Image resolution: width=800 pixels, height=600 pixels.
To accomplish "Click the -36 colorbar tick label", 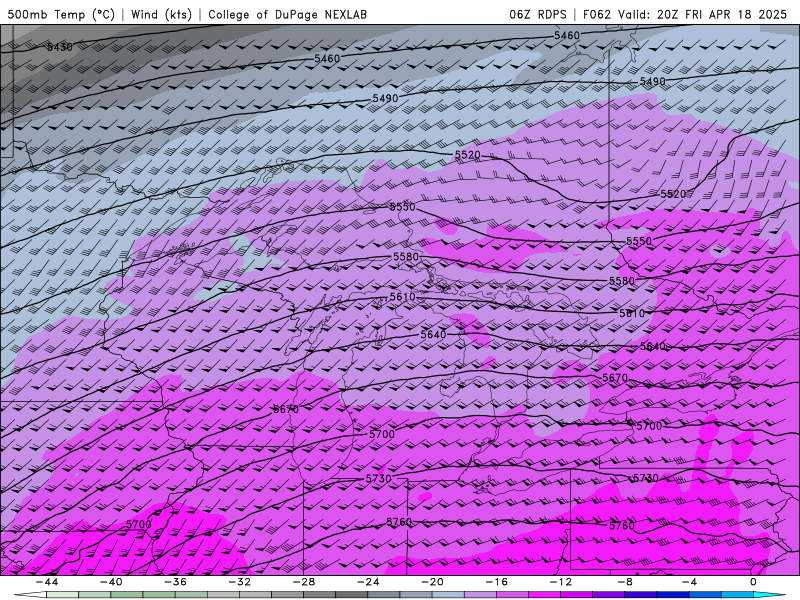I will click(x=175, y=582).
